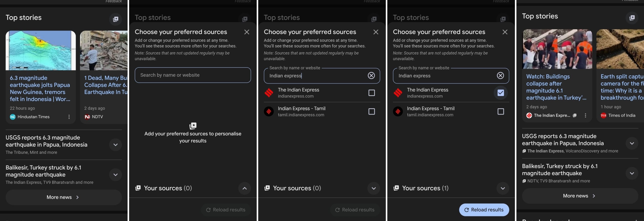Screen dimensions: 644x221
Task: Close the dialog with the empty search field
Action: tap(247, 32)
